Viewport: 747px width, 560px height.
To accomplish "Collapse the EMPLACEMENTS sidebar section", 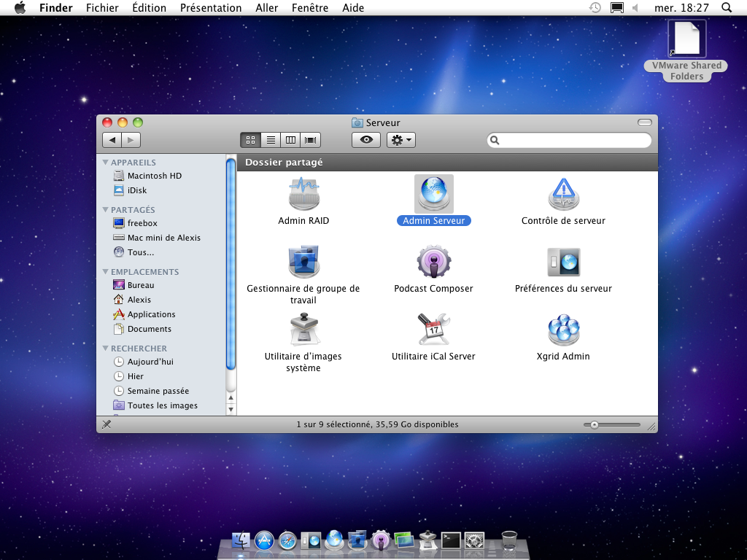I will click(105, 271).
